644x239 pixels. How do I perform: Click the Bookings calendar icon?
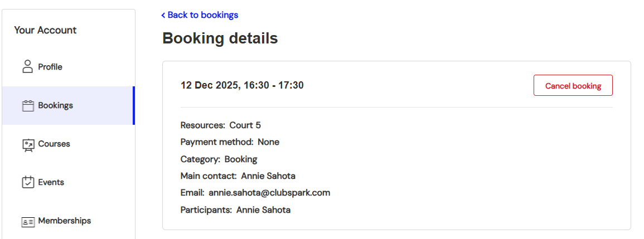coord(28,106)
